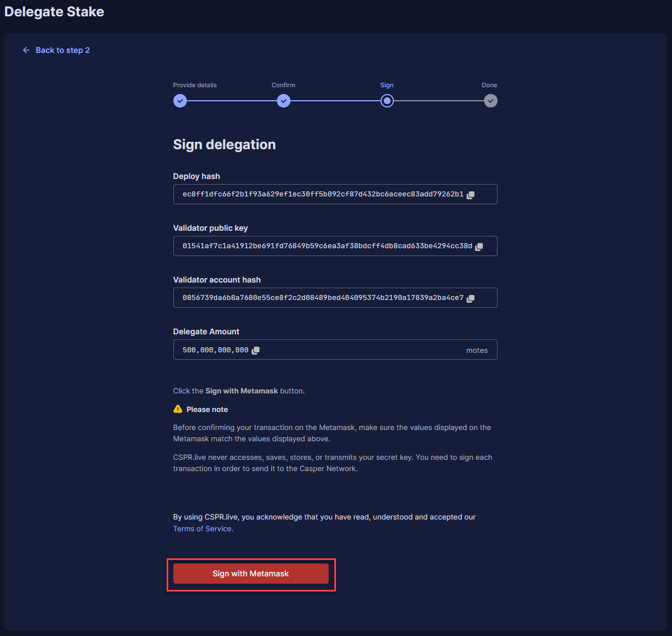Copy the validator account hash
Image resolution: width=672 pixels, height=636 pixels.
(x=471, y=298)
